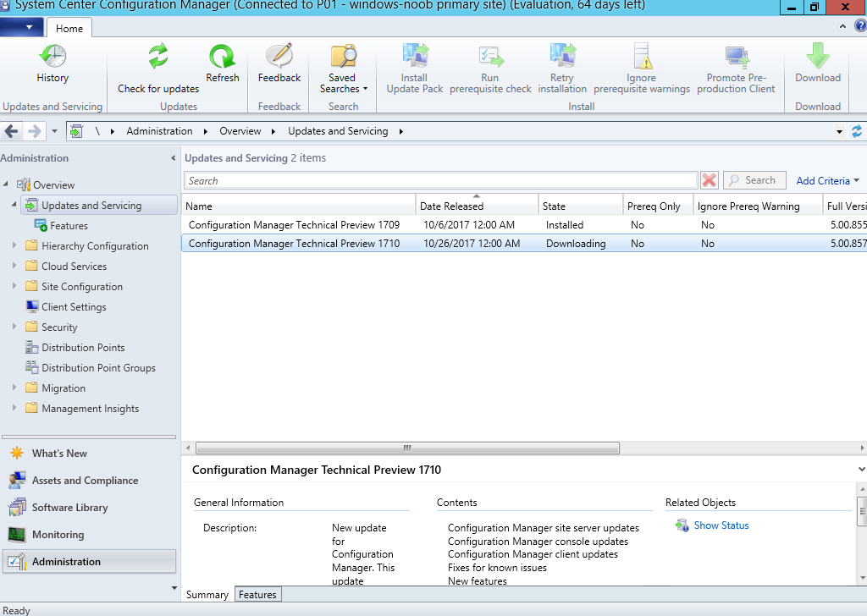Open the Add Criteria dropdown
Viewport: 867px width, 616px height.
click(x=827, y=181)
